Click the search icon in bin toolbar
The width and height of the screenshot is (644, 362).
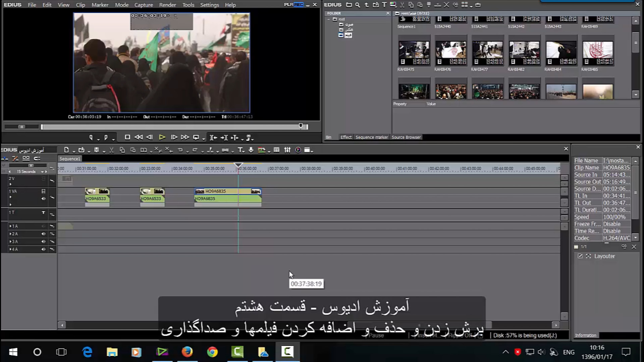click(358, 5)
